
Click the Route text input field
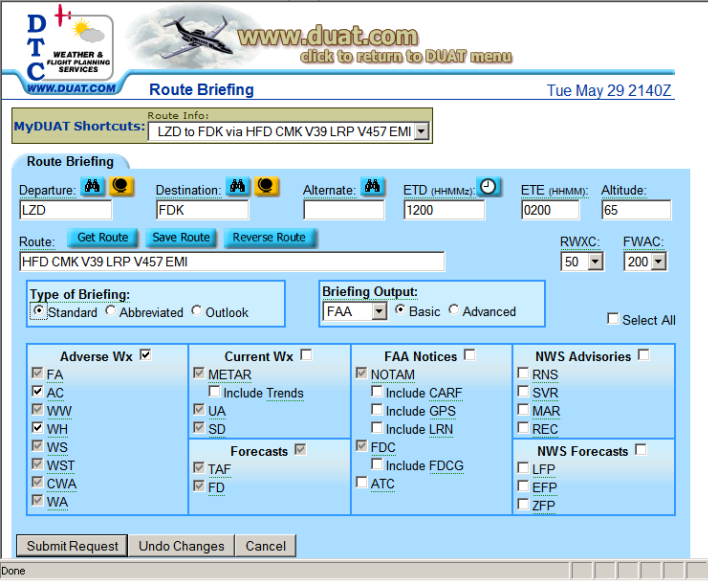coord(232,262)
